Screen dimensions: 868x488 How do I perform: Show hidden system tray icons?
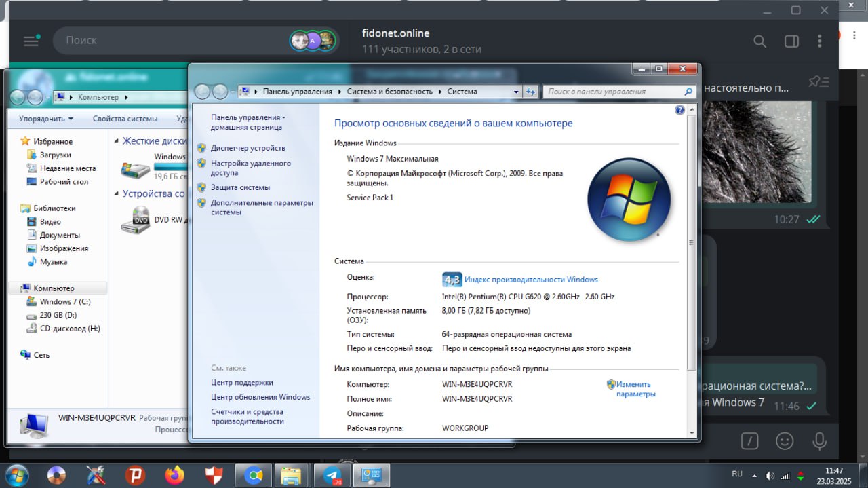pos(753,474)
